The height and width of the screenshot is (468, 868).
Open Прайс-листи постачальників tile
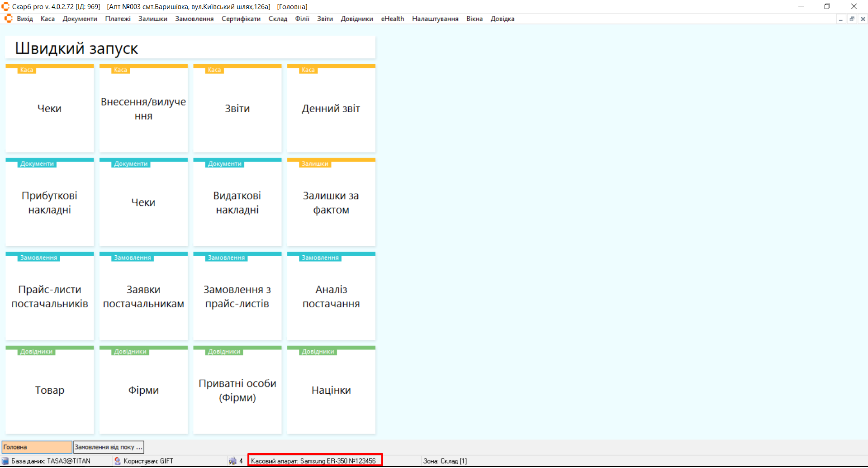[50, 296]
